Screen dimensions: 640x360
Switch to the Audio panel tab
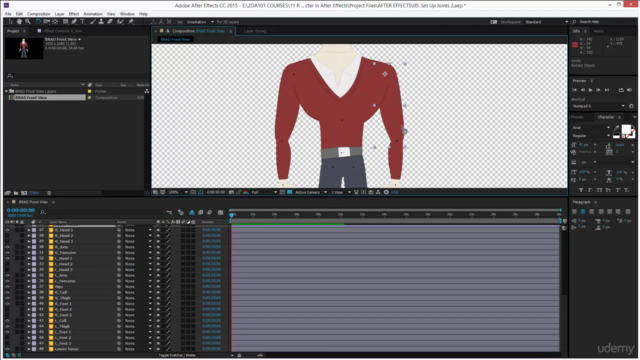click(599, 31)
